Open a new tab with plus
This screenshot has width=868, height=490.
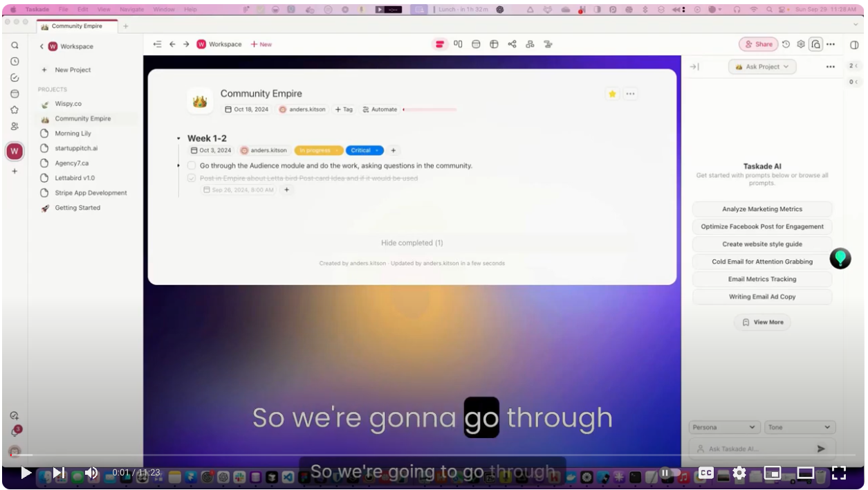[x=125, y=26]
